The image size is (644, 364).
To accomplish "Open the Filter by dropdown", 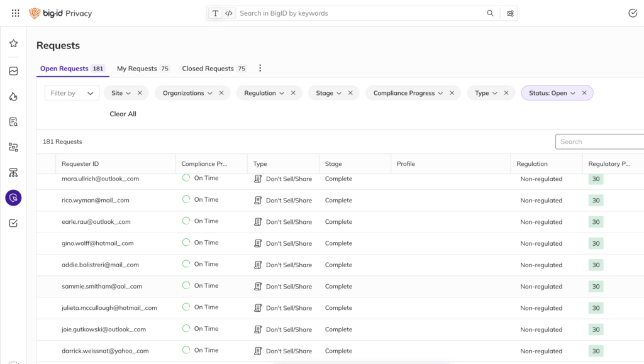I will point(72,93).
